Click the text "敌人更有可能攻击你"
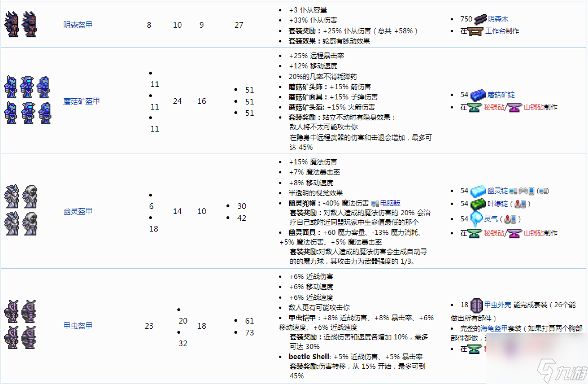The width and height of the screenshot is (588, 384). tap(319, 308)
